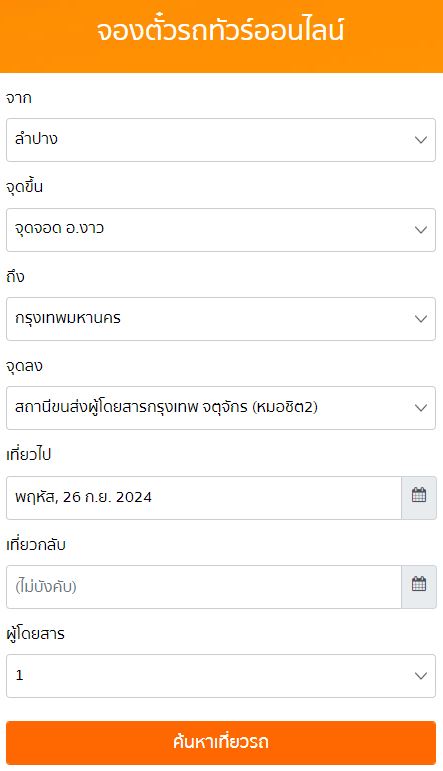Click the chevron arrow beside ลำปาง
The width and height of the screenshot is (443, 771).
click(x=421, y=140)
